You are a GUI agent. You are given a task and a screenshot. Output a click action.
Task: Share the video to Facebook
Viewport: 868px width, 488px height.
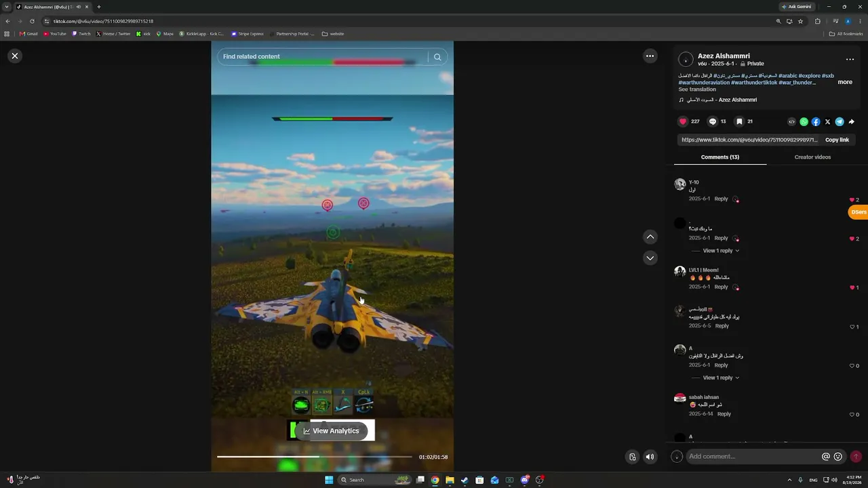(x=816, y=122)
